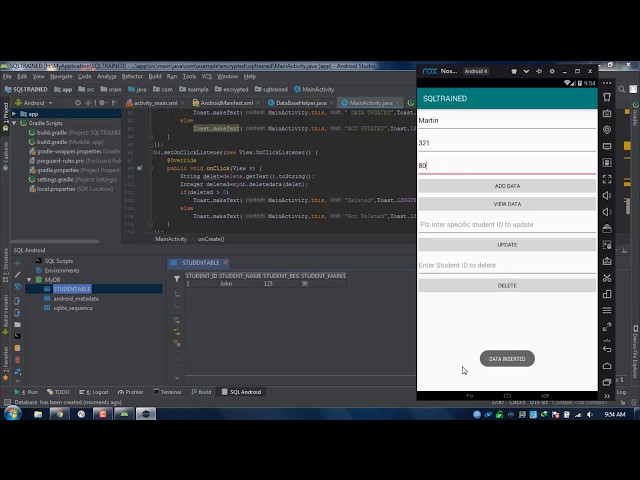Click the MainActivity breadcrumb in navigation bar

pos(314,89)
